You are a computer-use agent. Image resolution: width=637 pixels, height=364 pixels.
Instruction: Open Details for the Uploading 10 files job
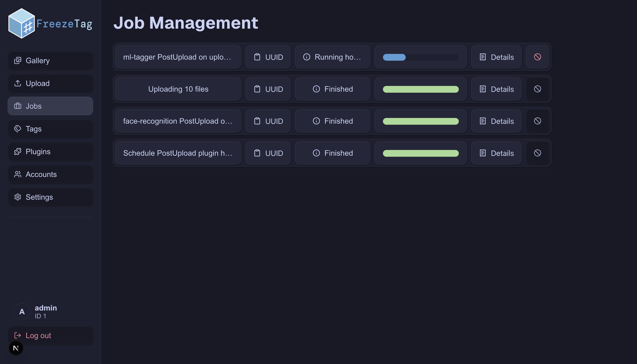click(496, 89)
